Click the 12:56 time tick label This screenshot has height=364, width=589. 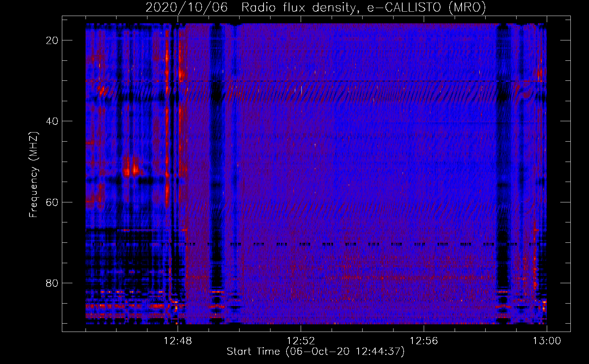click(424, 341)
